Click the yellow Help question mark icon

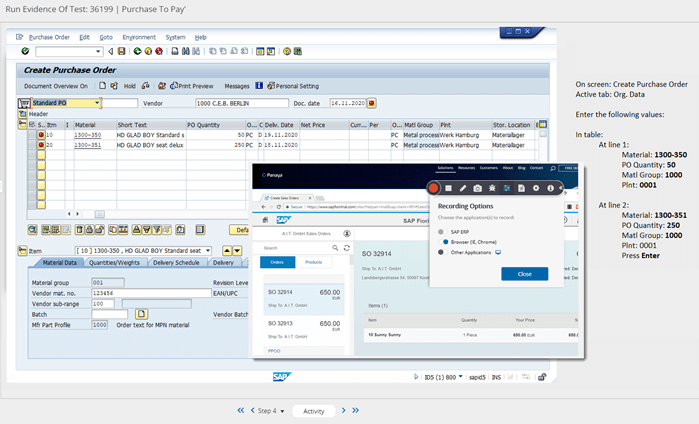287,51
